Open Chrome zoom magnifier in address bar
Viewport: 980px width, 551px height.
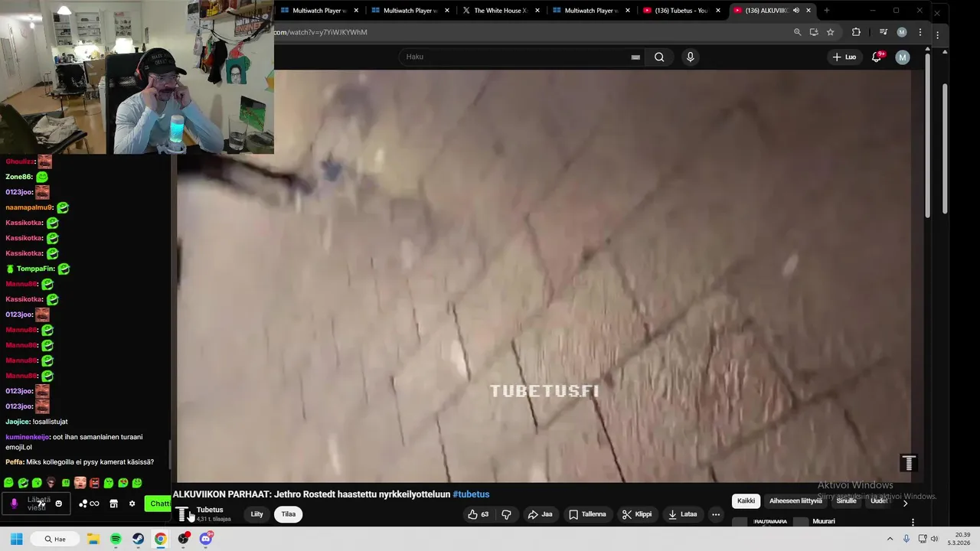coord(797,32)
